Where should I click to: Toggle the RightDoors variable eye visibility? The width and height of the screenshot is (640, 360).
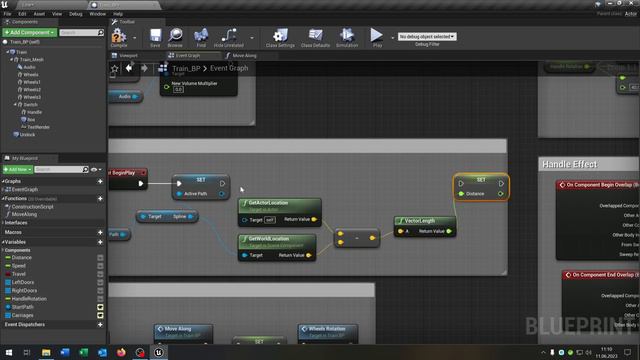point(100,290)
